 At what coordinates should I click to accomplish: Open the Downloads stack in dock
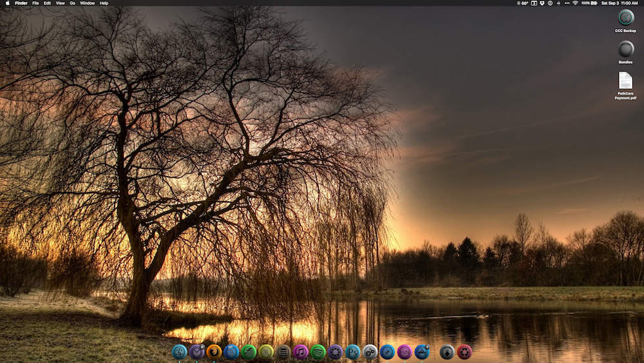click(447, 352)
